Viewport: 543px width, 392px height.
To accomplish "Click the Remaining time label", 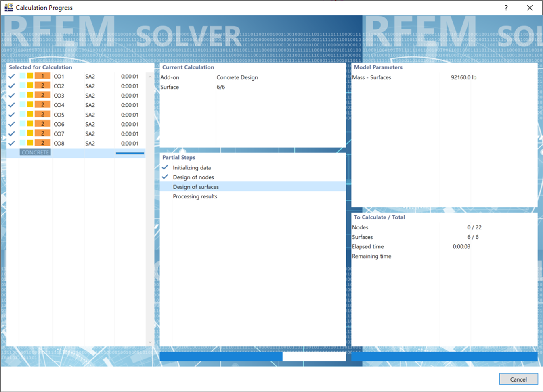I will tap(371, 256).
